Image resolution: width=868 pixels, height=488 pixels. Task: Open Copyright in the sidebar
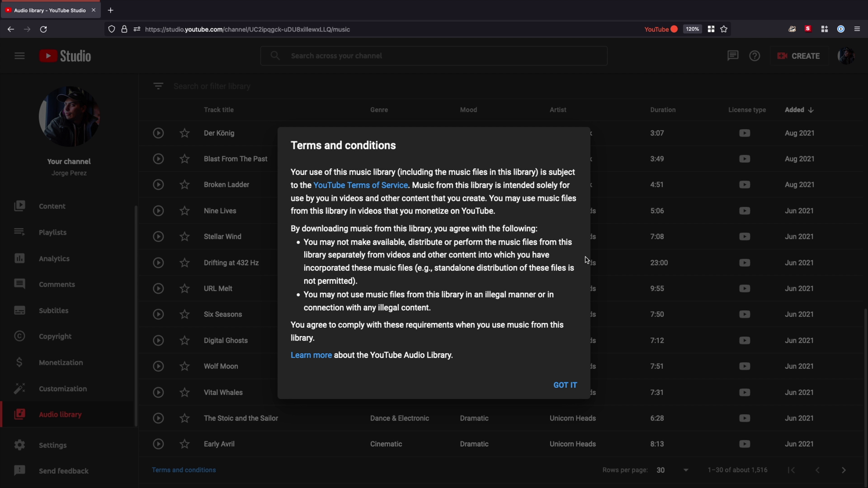55,337
